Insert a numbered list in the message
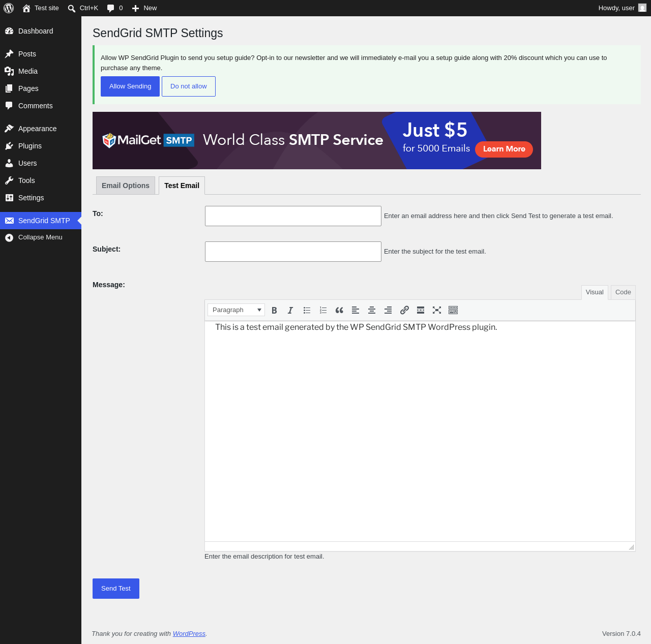Image resolution: width=651 pixels, height=644 pixels. coord(323,310)
